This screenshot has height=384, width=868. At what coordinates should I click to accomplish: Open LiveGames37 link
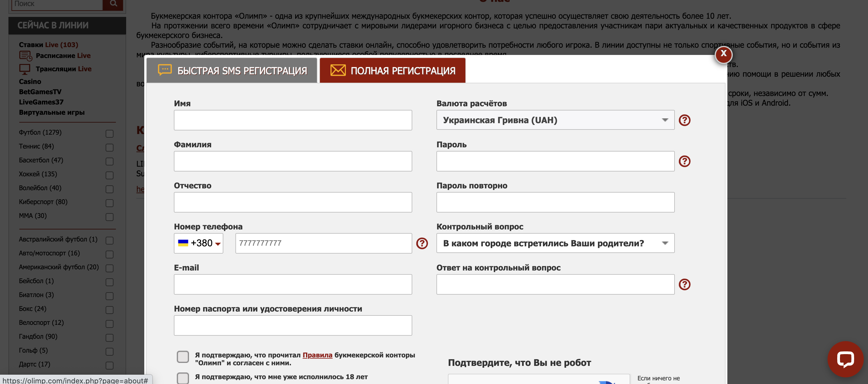click(41, 102)
